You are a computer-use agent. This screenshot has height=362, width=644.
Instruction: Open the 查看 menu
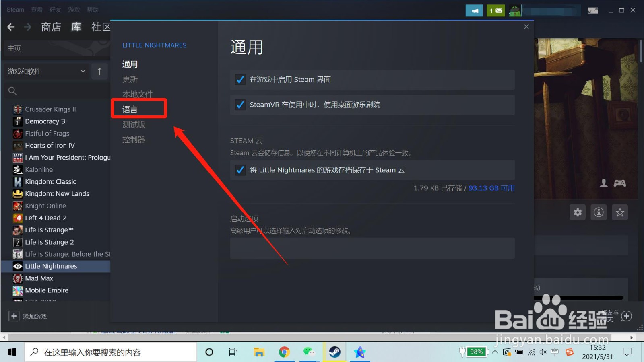[37, 10]
